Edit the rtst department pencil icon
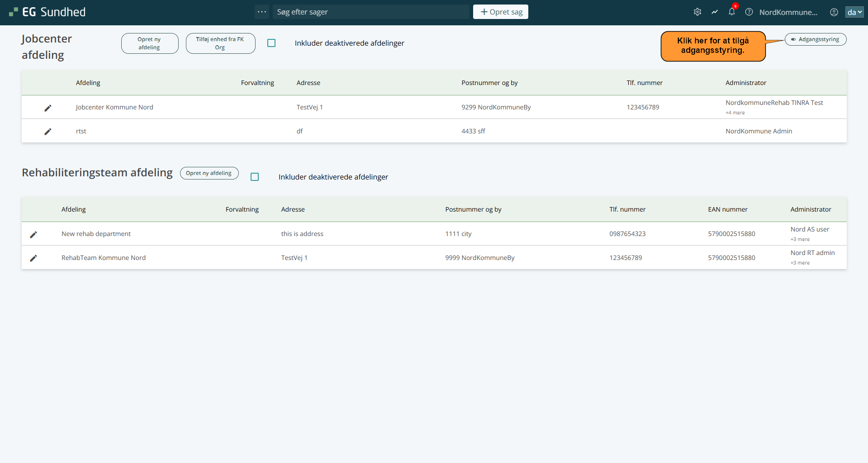This screenshot has height=463, width=868. coord(48,132)
